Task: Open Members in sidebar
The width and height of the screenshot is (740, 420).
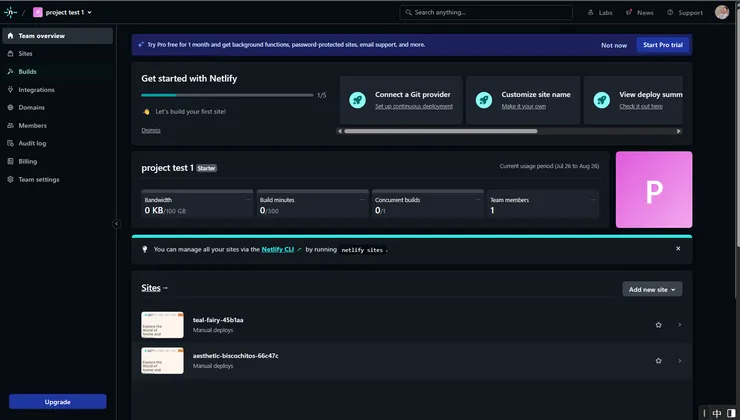Action: point(58,126)
